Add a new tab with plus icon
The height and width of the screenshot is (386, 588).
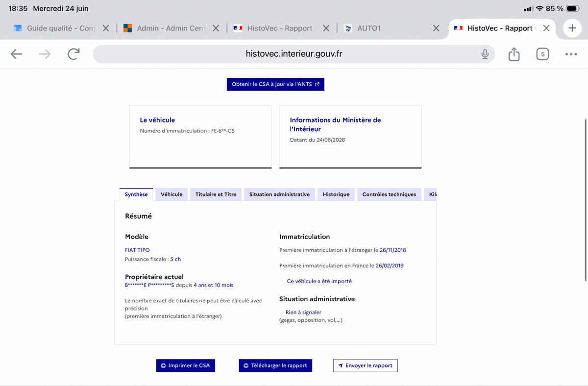(572, 28)
